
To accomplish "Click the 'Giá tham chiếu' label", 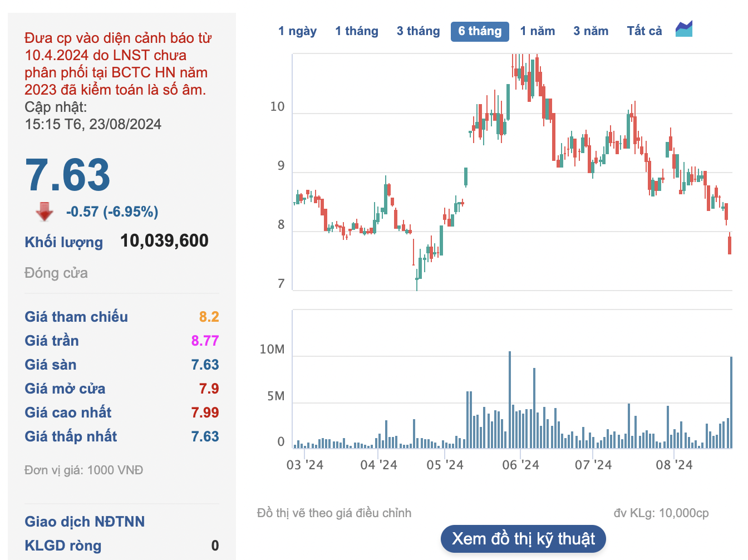I will tap(76, 317).
